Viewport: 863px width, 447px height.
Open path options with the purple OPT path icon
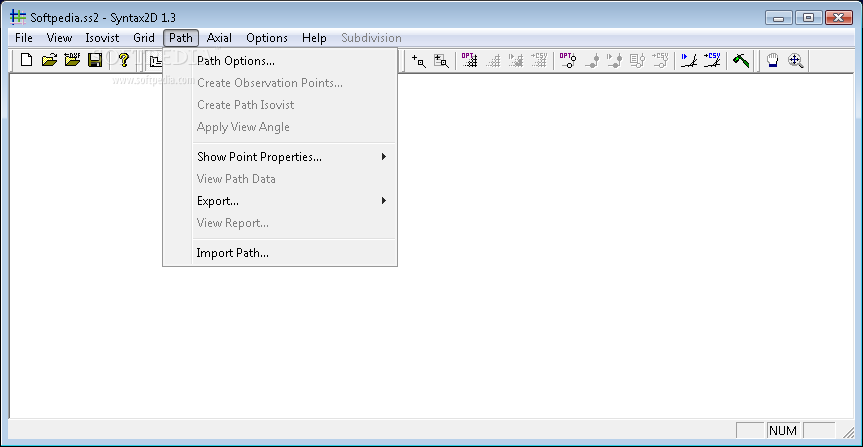coord(568,61)
